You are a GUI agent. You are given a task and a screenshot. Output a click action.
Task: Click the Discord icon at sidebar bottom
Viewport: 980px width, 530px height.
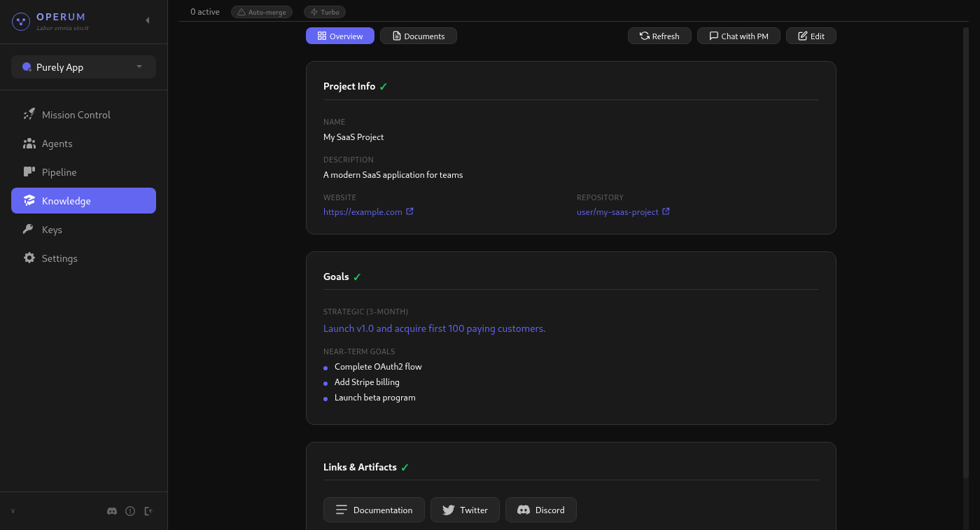click(x=112, y=511)
